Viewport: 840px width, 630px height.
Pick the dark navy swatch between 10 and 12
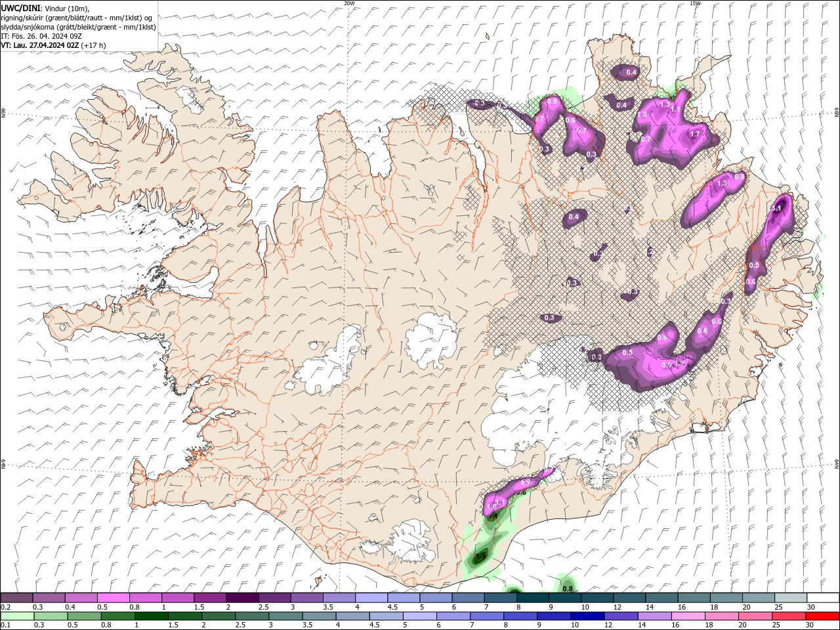[587, 616]
